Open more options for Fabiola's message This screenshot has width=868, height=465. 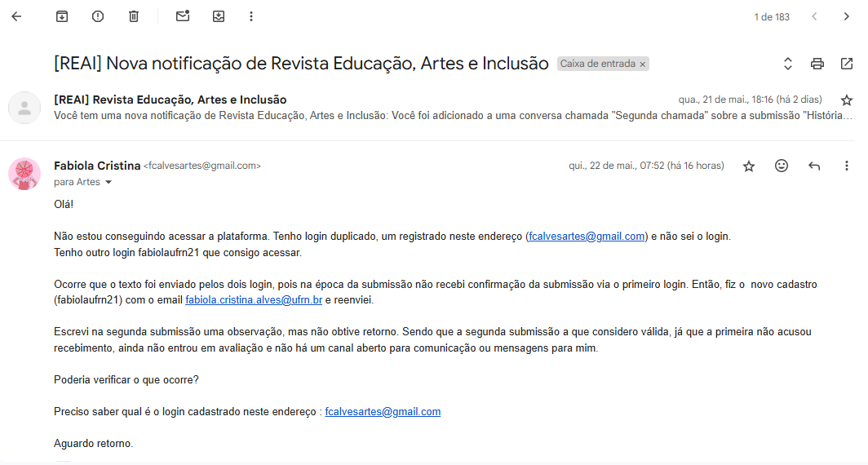pyautogui.click(x=846, y=166)
